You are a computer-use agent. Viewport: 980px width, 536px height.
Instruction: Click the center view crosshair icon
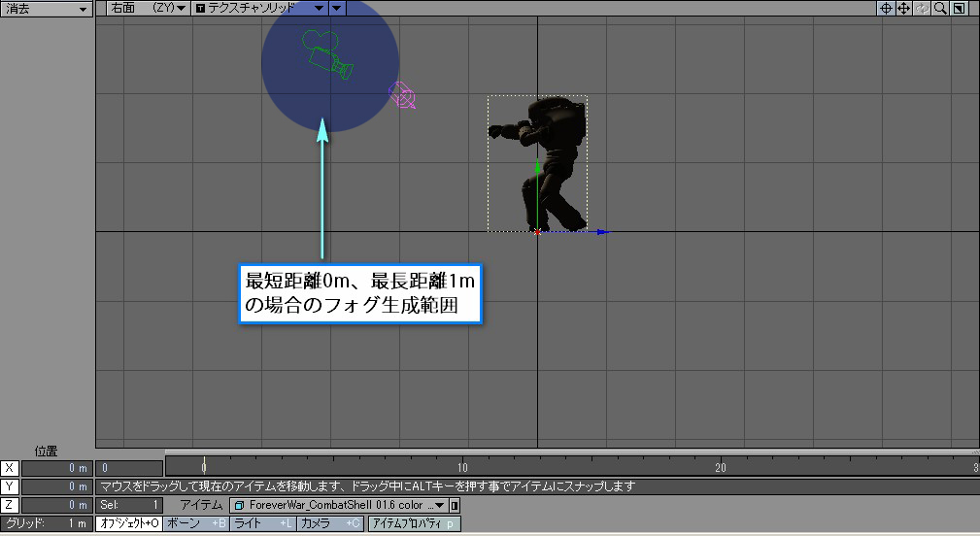pos(886,8)
